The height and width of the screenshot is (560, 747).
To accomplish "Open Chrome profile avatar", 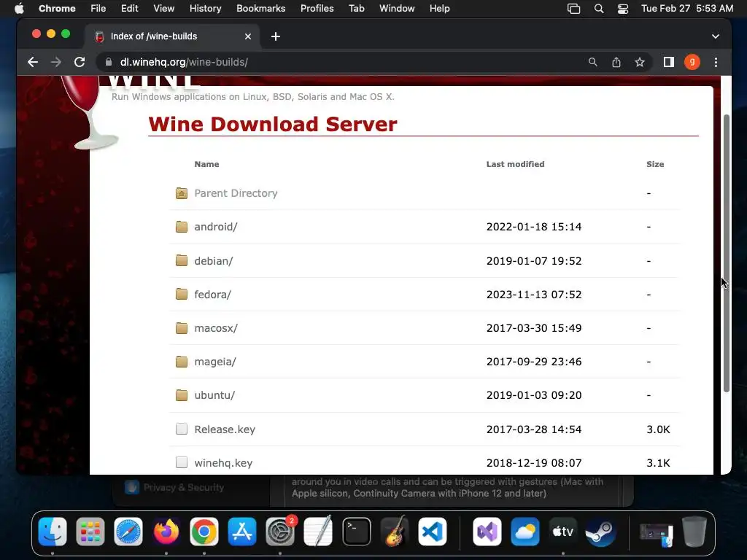I will 692,62.
